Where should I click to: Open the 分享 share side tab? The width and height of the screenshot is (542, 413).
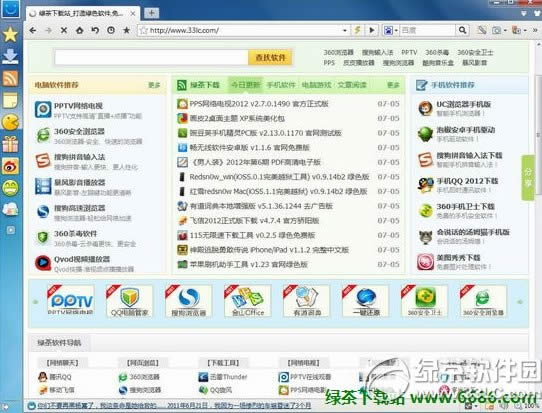[528, 178]
